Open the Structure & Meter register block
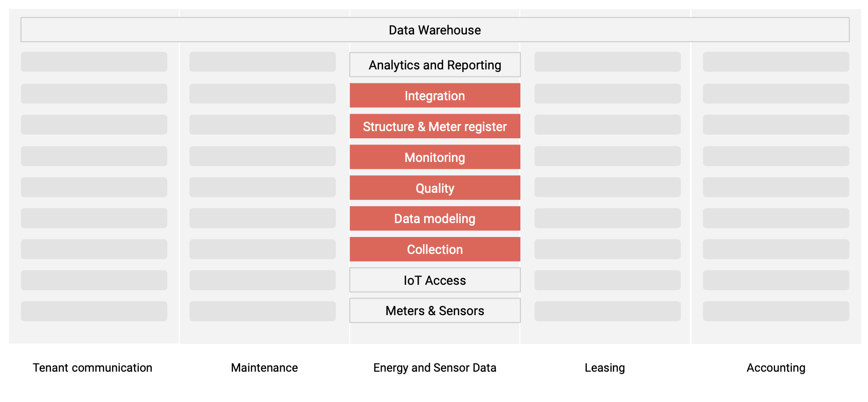The height and width of the screenshot is (402, 868). coord(435,126)
